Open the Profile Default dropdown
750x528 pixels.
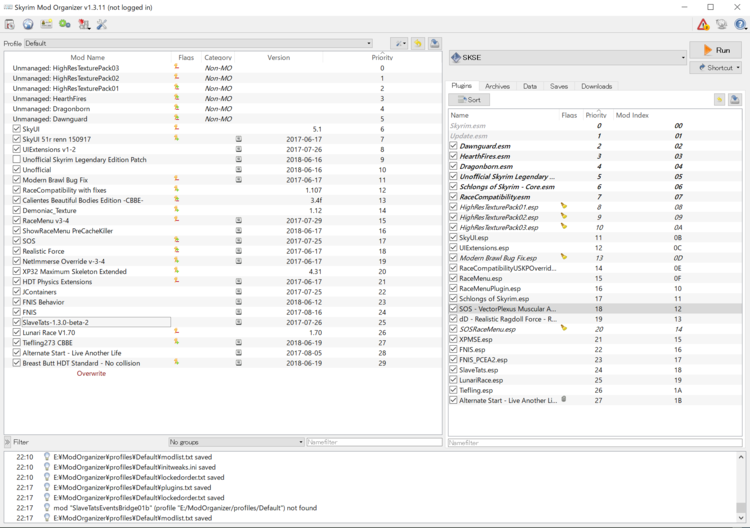pyautogui.click(x=199, y=44)
